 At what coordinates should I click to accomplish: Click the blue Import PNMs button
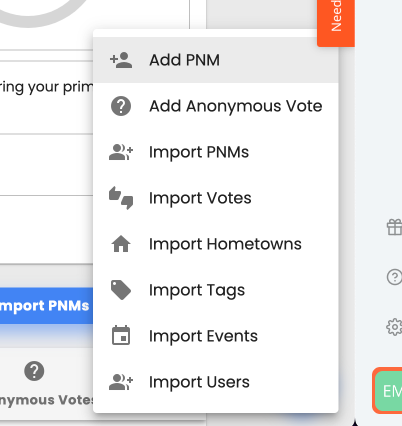(x=46, y=306)
